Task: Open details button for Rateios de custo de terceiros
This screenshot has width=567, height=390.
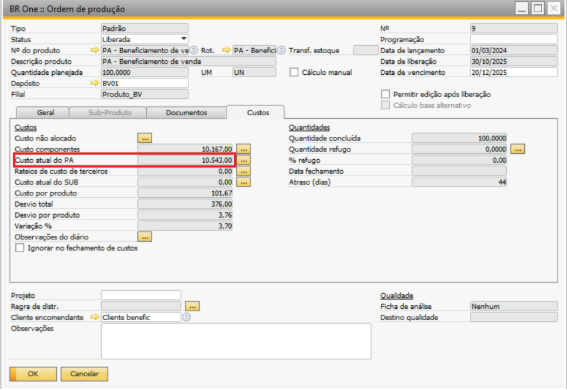Action: [243, 171]
